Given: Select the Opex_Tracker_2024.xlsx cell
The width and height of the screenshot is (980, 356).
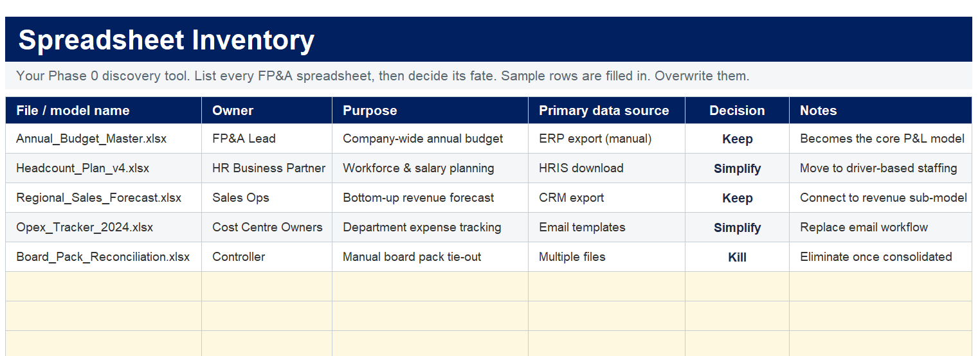Looking at the screenshot, I should 104,227.
